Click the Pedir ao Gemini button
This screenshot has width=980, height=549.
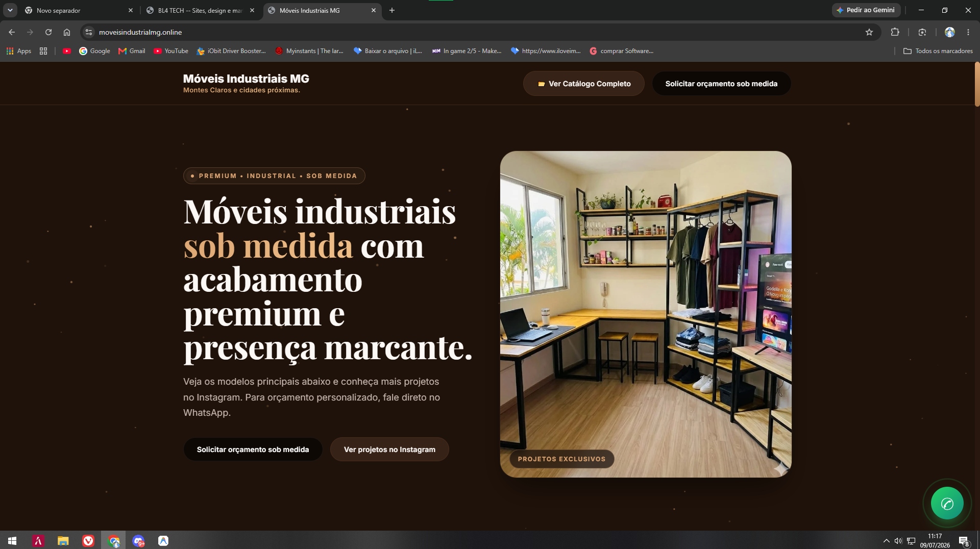pos(866,10)
